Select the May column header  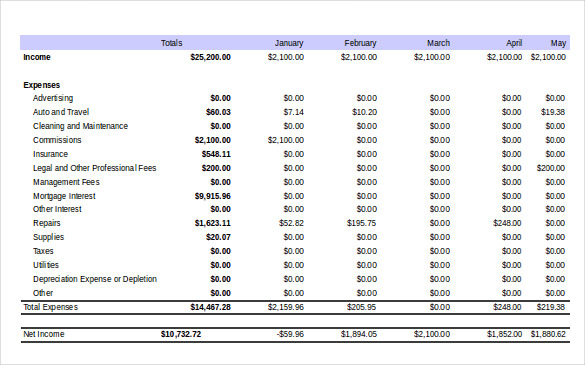click(x=558, y=43)
